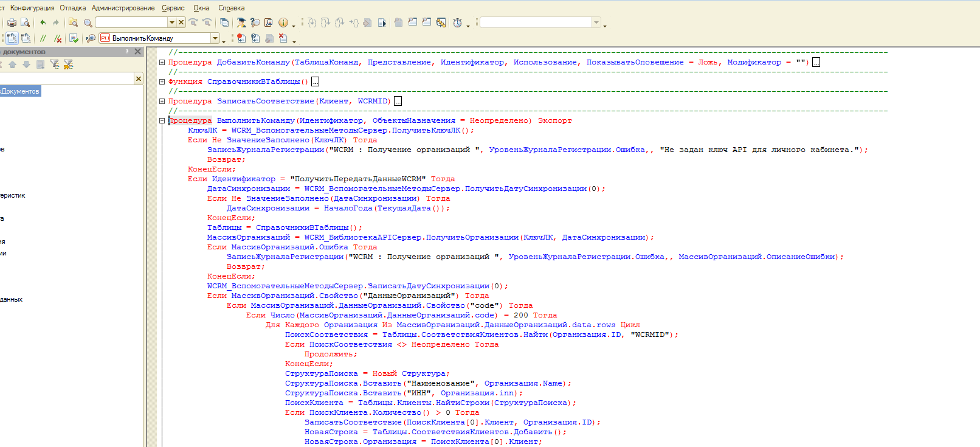Expand procedure ЗаписатьСоответствие
The width and height of the screenshot is (980, 447).
click(x=162, y=101)
